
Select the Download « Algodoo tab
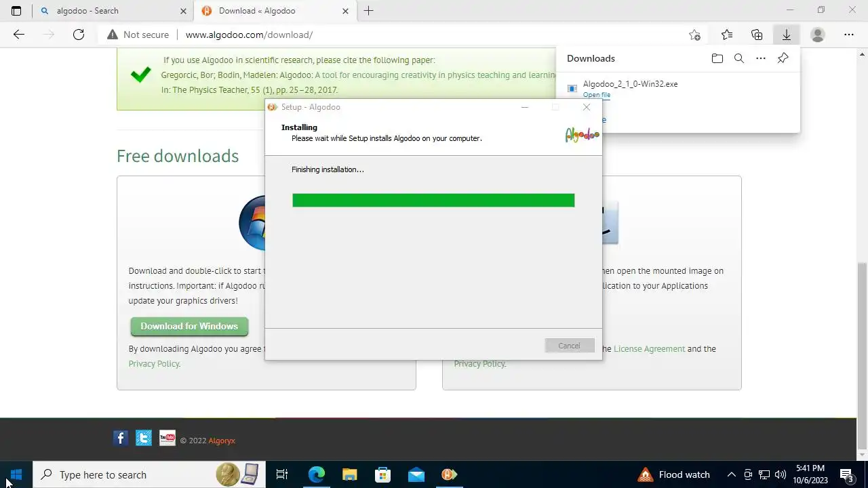[x=275, y=11]
